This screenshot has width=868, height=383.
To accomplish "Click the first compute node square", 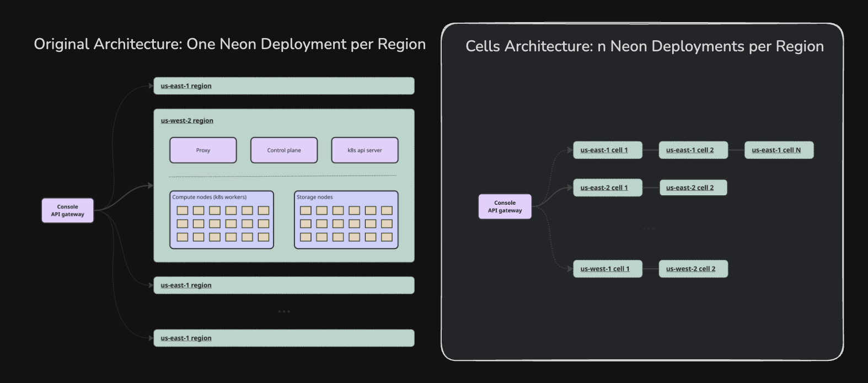I will point(183,210).
